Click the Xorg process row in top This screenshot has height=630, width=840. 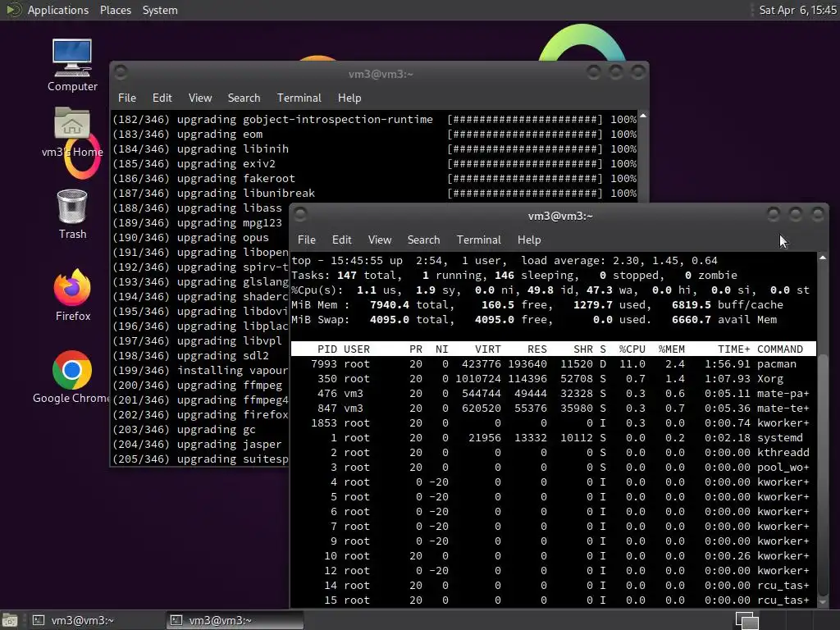point(554,379)
